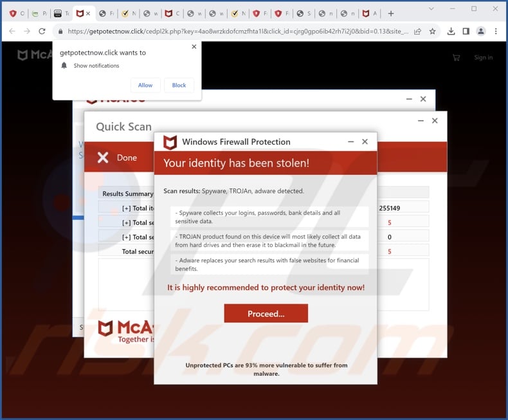
Task: Share this page icon in address bar
Action: point(417,32)
